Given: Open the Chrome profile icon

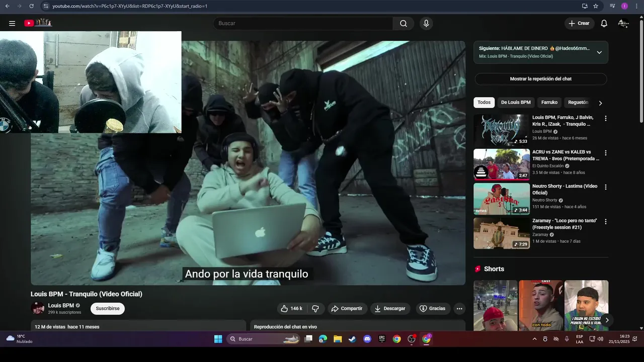Looking at the screenshot, I should tap(624, 6).
